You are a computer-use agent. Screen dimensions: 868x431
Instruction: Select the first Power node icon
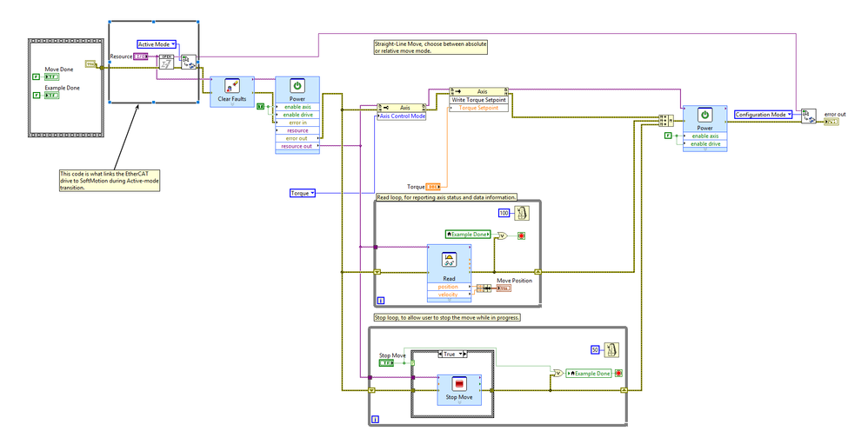pos(297,86)
